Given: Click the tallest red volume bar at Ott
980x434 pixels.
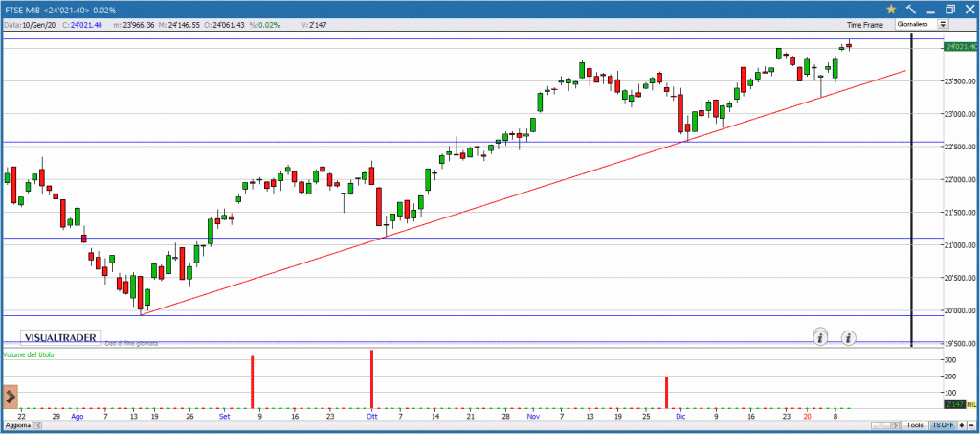Looking at the screenshot, I should (371, 379).
